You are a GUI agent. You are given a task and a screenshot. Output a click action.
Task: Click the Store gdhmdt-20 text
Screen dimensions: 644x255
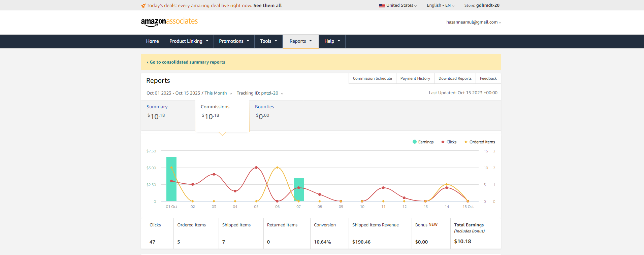coord(482,5)
